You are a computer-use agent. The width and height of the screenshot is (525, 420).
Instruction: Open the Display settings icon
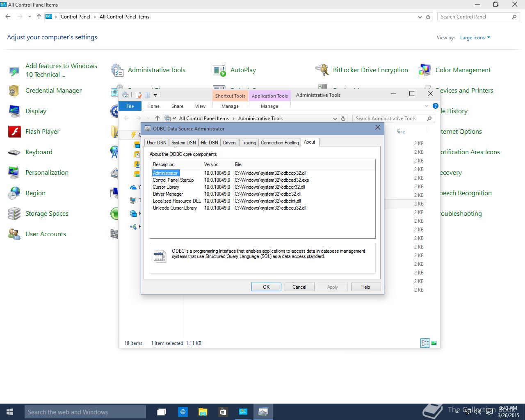point(14,111)
